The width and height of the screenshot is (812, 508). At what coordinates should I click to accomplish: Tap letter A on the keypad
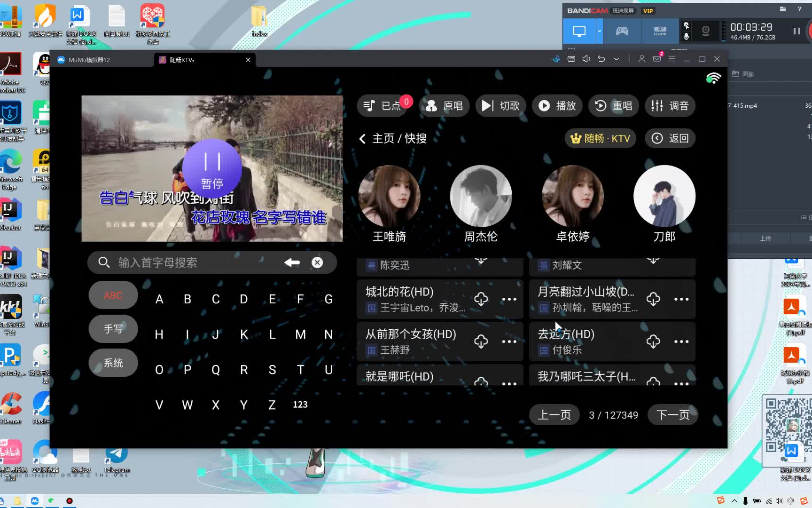pos(159,299)
